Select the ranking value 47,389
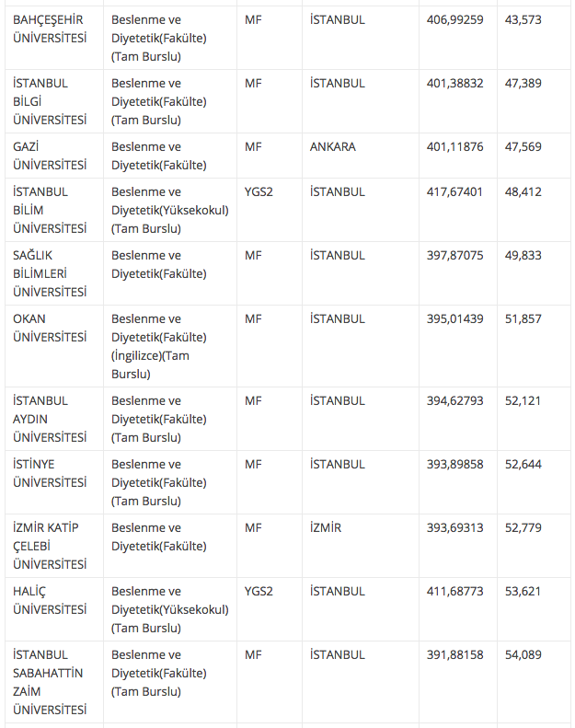This screenshot has width=575, height=728. click(523, 83)
